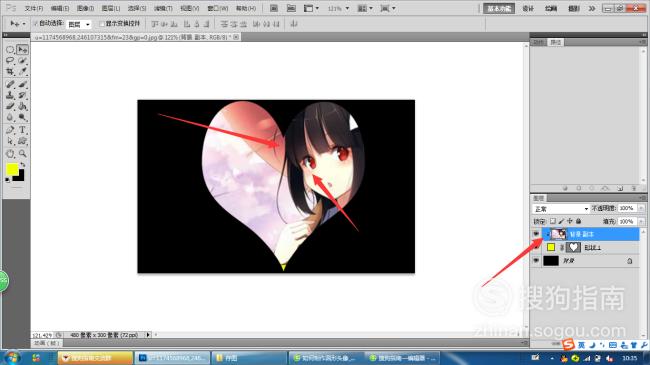Select the Spot Healing Brush tool
Image resolution: width=650 pixels, height=365 pixels.
pyautogui.click(x=10, y=84)
